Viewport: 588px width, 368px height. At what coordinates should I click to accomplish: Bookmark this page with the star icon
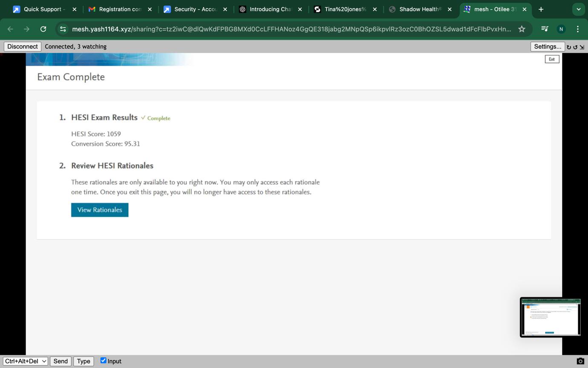tap(522, 29)
